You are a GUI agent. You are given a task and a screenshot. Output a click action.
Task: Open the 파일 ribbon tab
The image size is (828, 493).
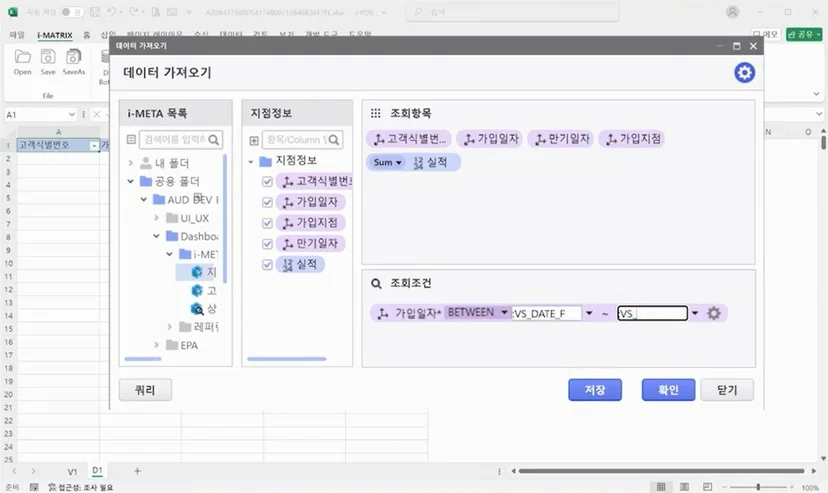click(17, 35)
